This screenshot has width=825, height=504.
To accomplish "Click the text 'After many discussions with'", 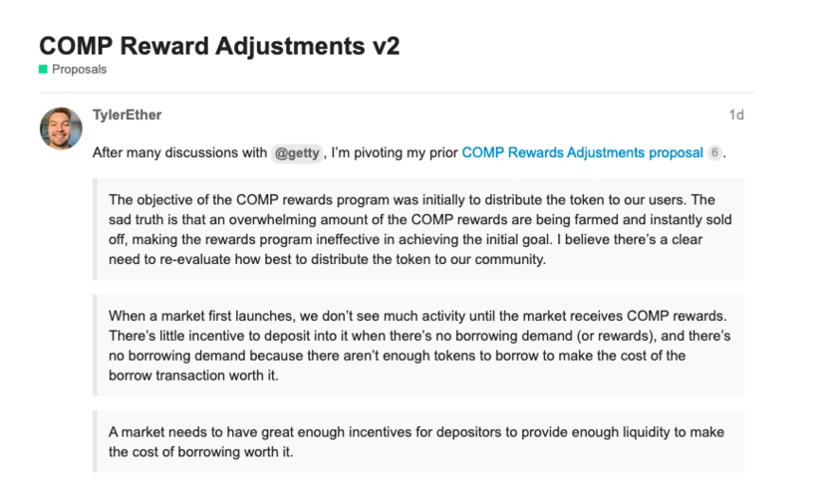I will pyautogui.click(x=180, y=152).
